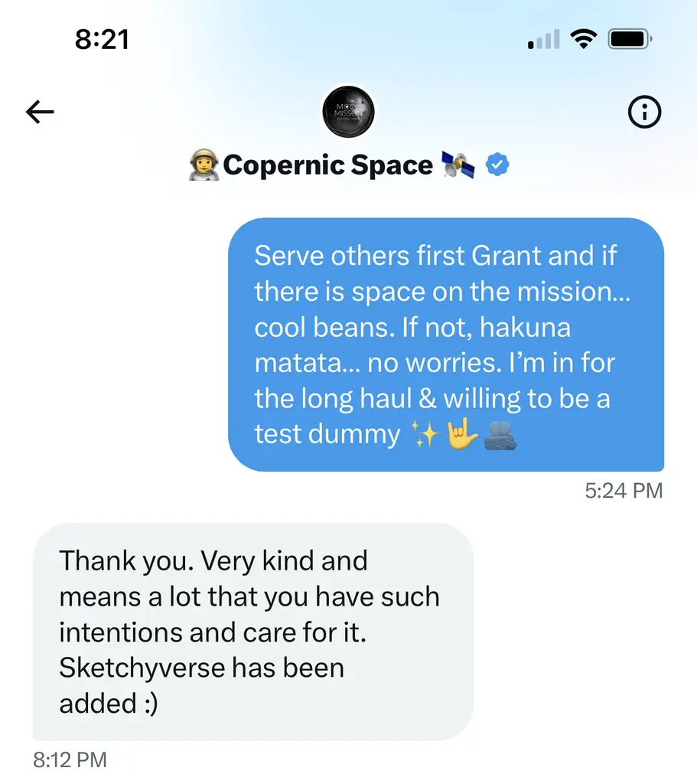Tap the blue verified badge
The width and height of the screenshot is (697, 784).
pos(497,165)
